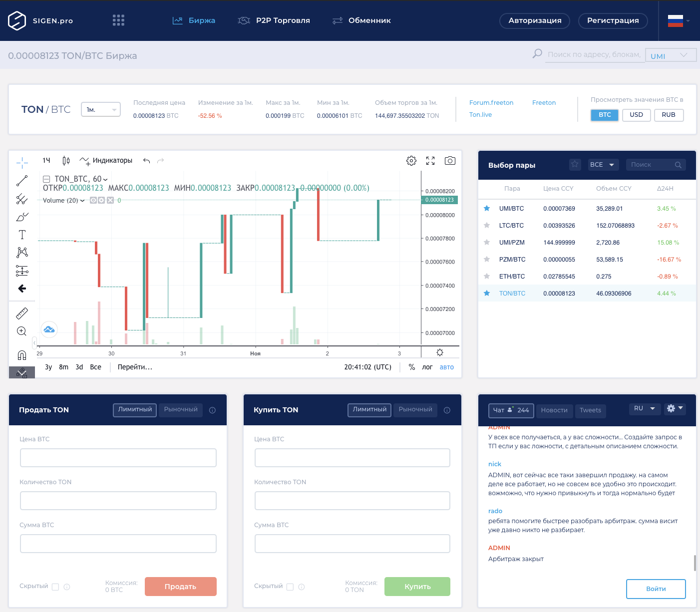Open the candlestick chart style selector
Viewport: 700px width, 612px height.
tap(66, 160)
